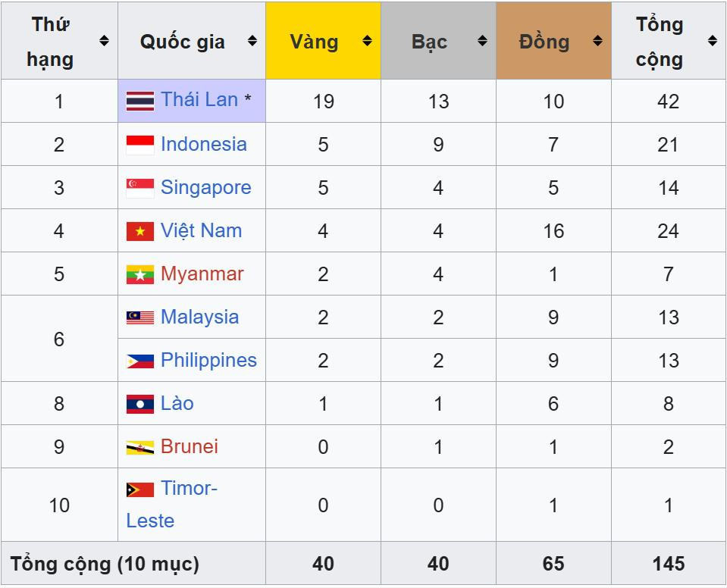Open the Việt Nam link
727x588 pixels.
201,230
